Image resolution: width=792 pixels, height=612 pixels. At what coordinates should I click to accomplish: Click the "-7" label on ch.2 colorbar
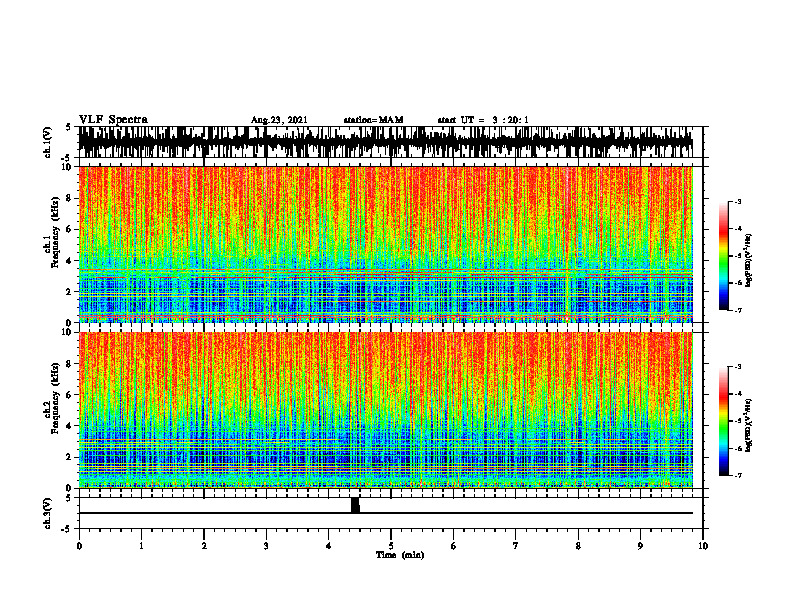click(738, 475)
